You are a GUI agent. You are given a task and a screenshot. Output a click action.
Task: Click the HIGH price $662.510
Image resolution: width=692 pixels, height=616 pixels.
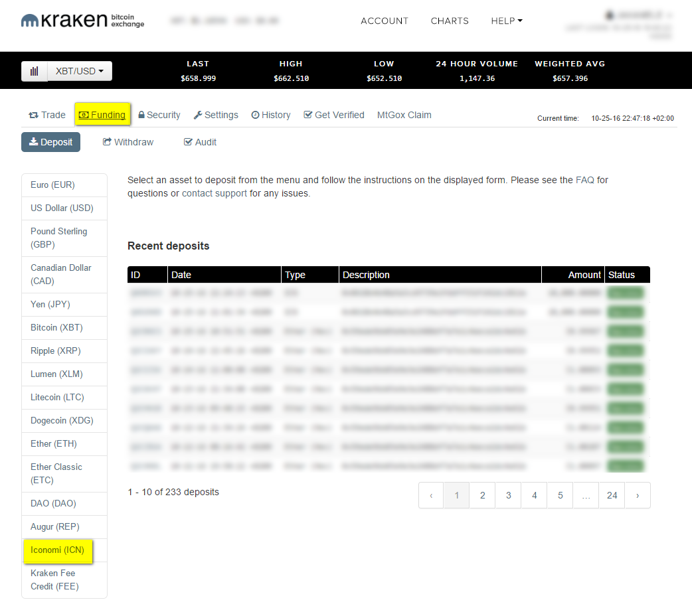pyautogui.click(x=292, y=78)
